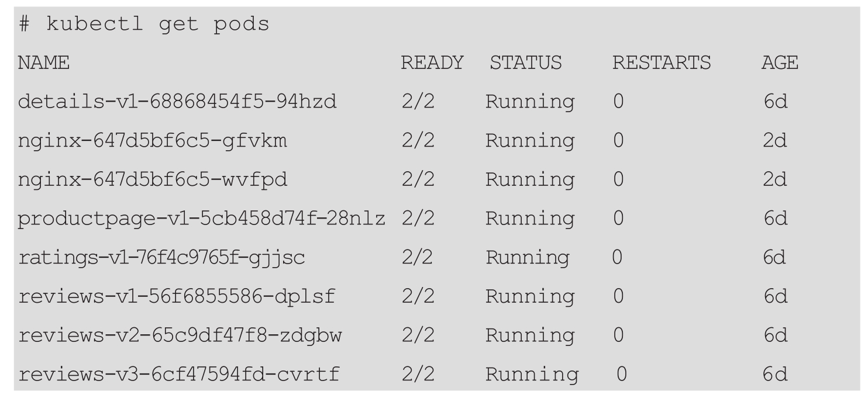This screenshot has width=868, height=398.
Task: Click Running status of the ratings-v1 pod
Action: [x=526, y=257]
